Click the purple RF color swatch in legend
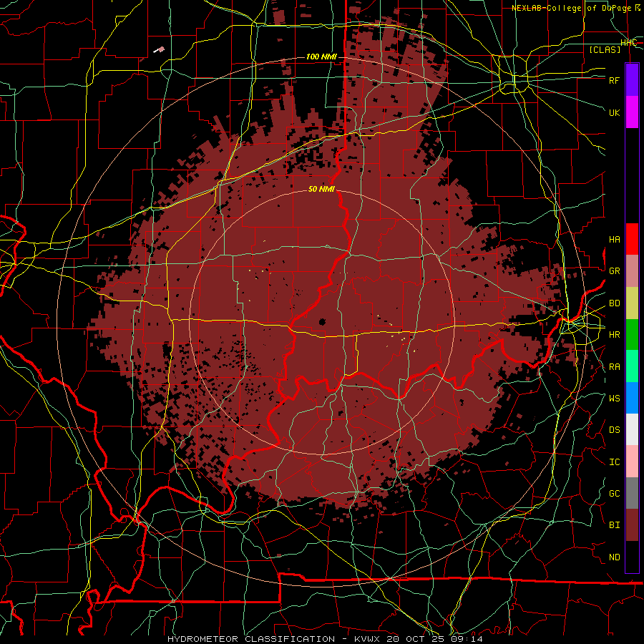This screenshot has width=644, height=644. (x=632, y=79)
